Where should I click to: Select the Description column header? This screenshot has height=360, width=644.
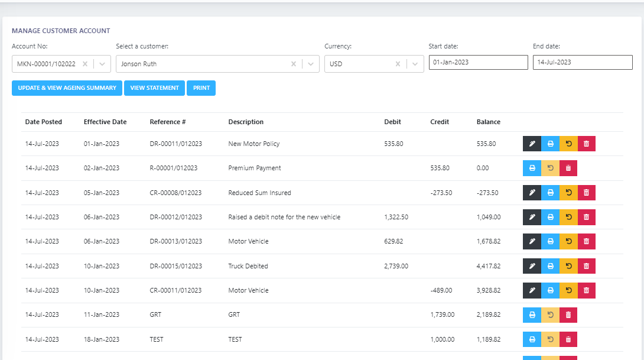(x=246, y=122)
